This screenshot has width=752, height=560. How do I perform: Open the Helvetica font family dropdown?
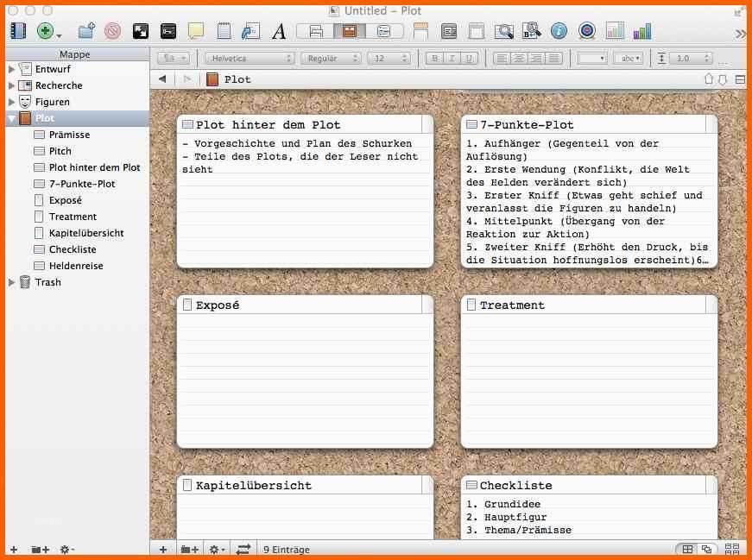click(x=250, y=59)
